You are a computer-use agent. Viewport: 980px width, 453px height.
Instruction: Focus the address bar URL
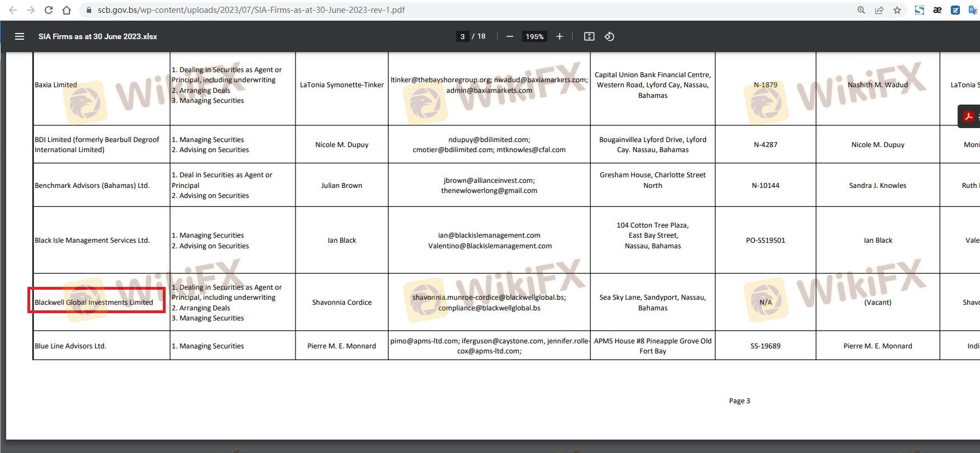(x=251, y=10)
